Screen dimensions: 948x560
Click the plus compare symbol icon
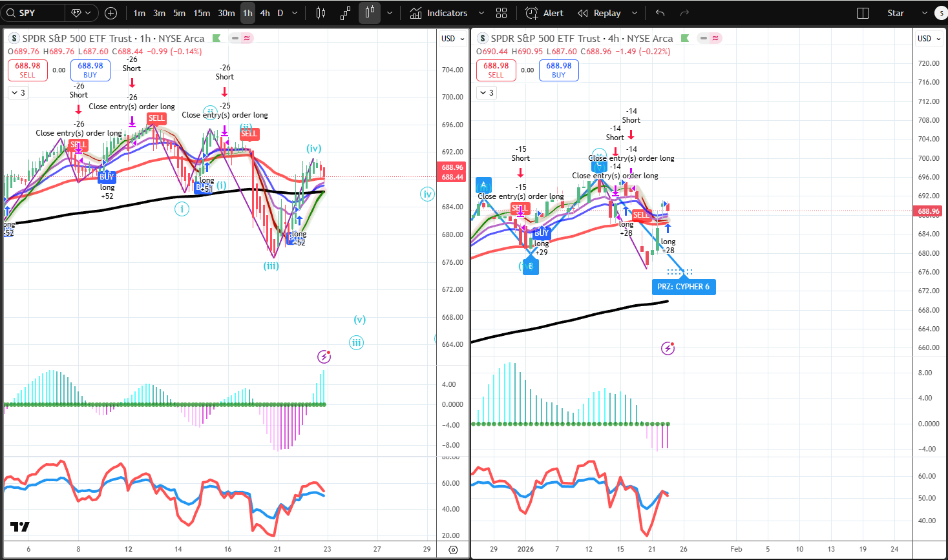(x=111, y=13)
